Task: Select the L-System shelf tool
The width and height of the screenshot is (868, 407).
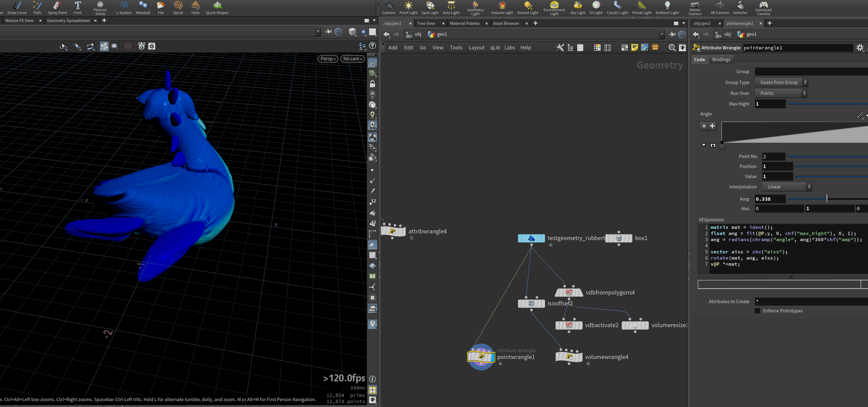Action: point(124,8)
